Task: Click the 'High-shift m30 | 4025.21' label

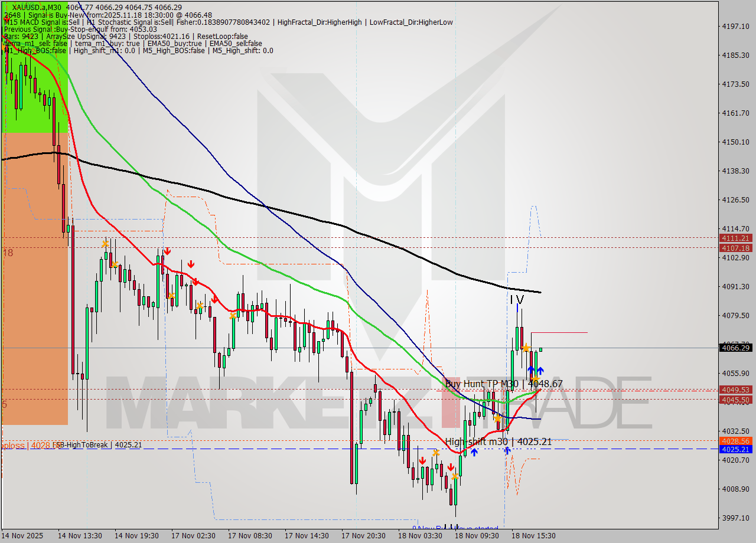Action: coord(499,441)
